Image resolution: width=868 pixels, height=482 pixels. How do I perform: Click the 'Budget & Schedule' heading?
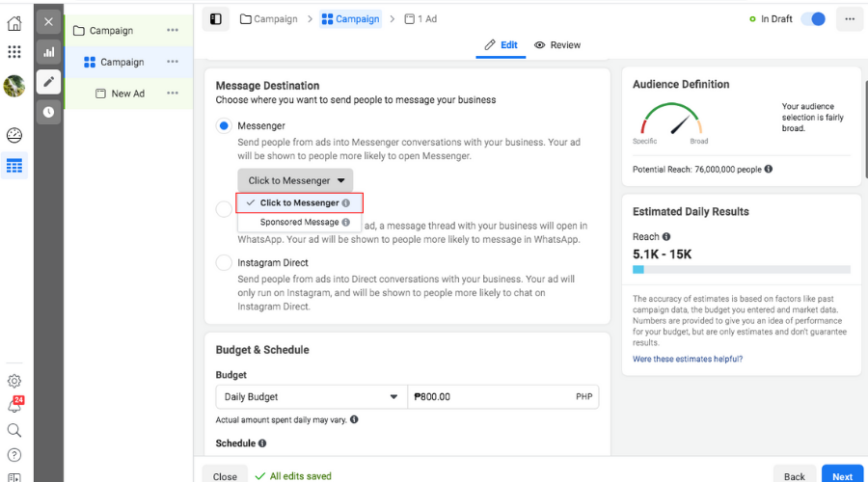pos(262,350)
